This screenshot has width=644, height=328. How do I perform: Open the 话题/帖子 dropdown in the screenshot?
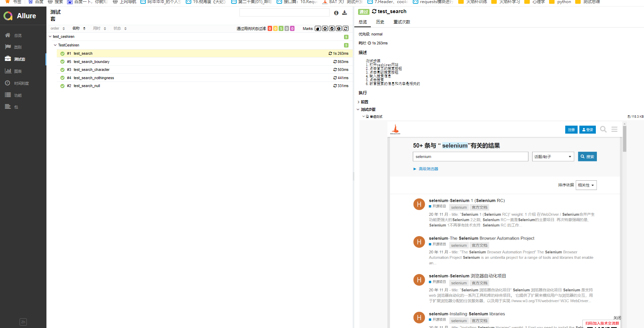pos(553,157)
